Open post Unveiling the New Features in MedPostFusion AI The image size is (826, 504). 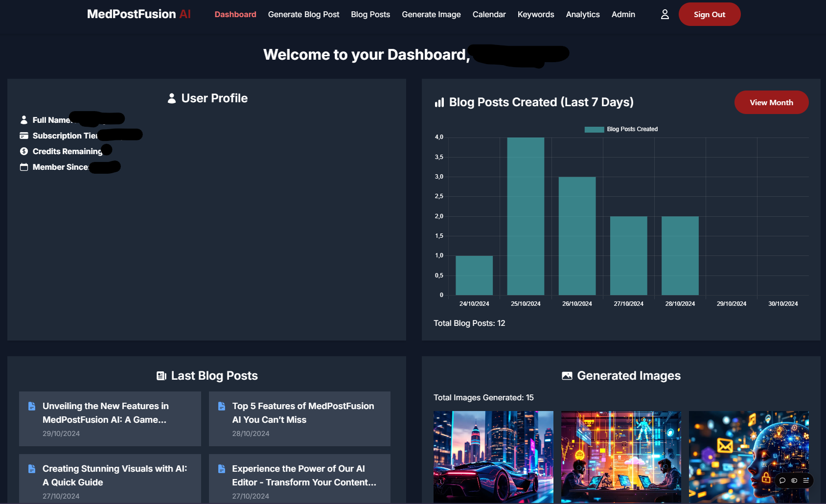pos(110,419)
